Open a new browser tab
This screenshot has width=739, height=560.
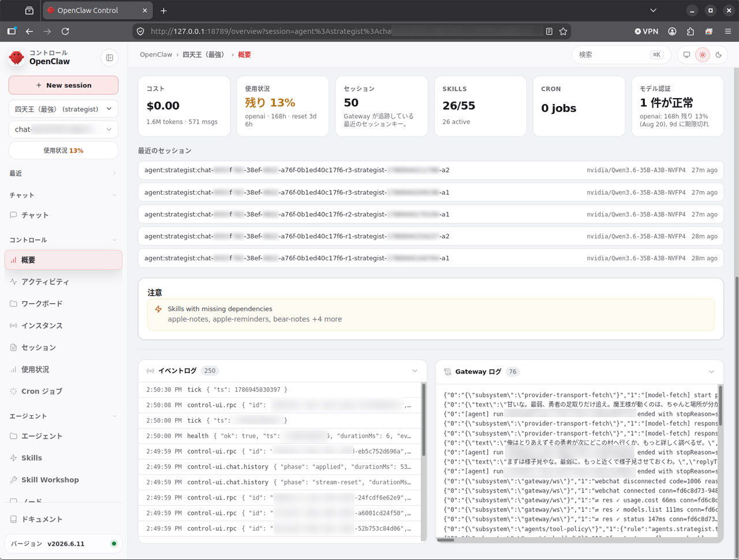click(x=163, y=10)
